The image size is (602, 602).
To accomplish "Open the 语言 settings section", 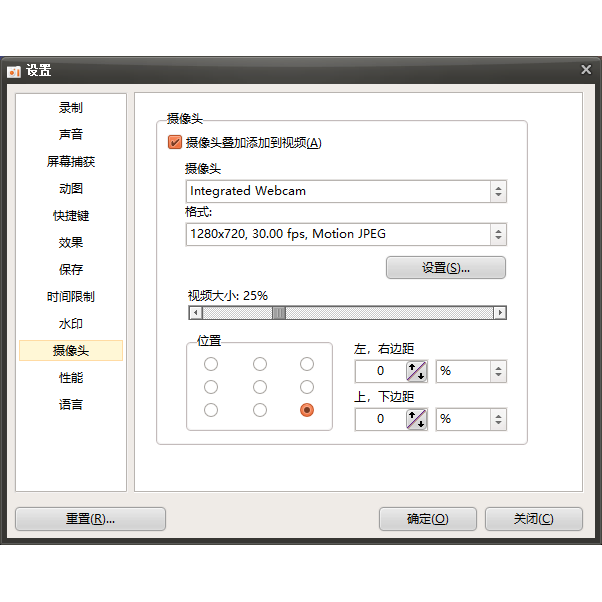I will (71, 405).
